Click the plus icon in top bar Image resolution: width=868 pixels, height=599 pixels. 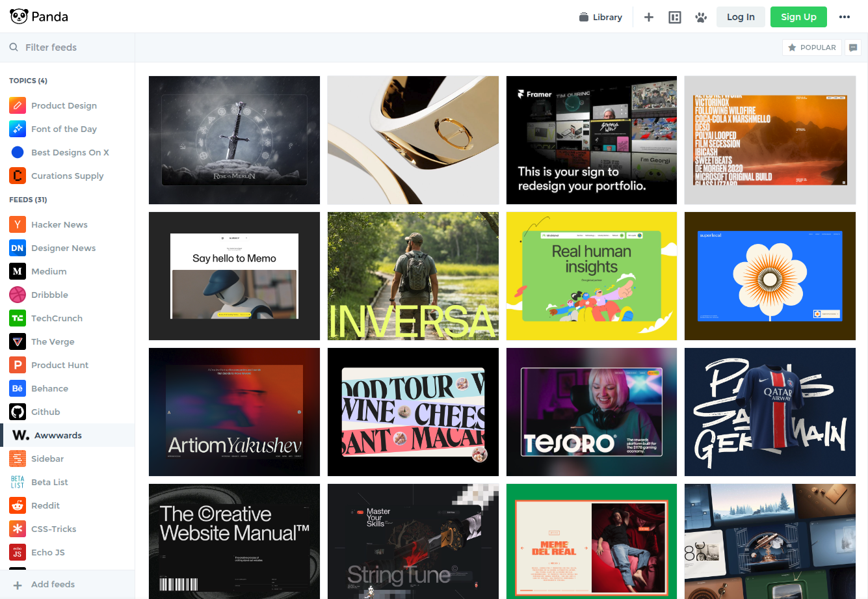point(648,17)
